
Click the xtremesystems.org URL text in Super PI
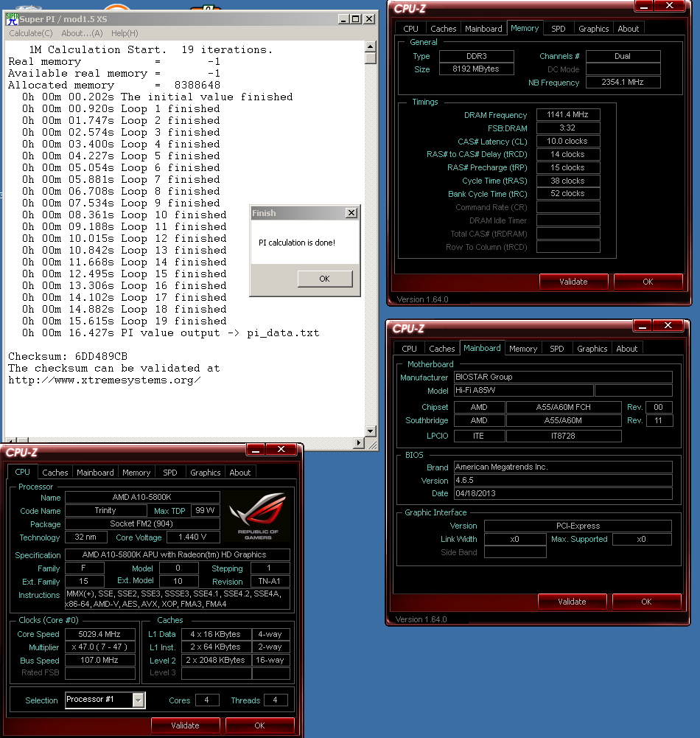[105, 380]
